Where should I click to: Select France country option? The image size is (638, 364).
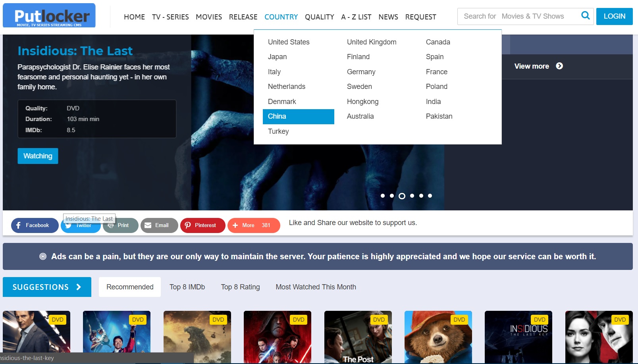(437, 72)
